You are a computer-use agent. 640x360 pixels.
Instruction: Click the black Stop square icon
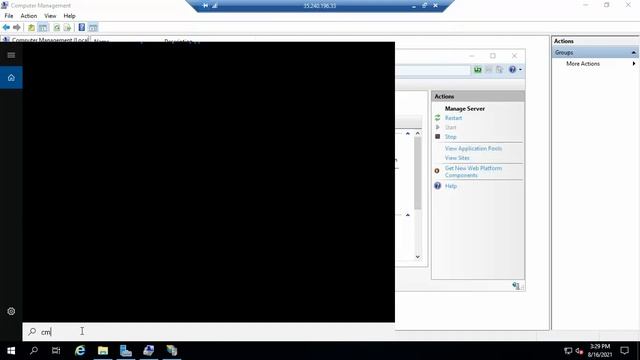(x=438, y=136)
